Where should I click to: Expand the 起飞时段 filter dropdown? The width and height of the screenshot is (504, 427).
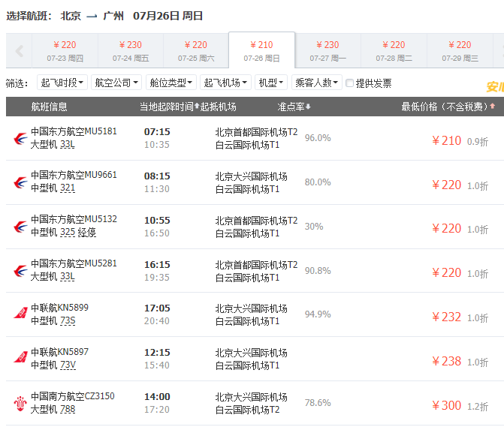pos(62,83)
